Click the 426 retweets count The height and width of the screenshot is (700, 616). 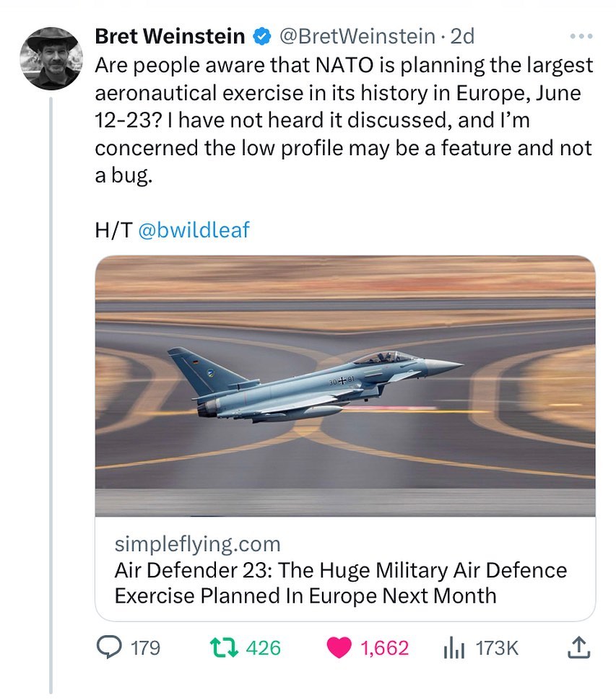pyautogui.click(x=264, y=647)
